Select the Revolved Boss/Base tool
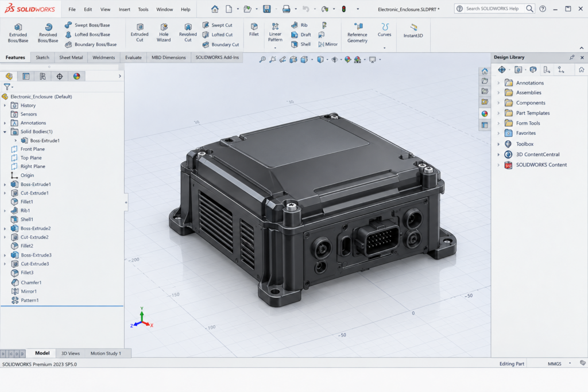The width and height of the screenshot is (588, 392). click(x=48, y=33)
